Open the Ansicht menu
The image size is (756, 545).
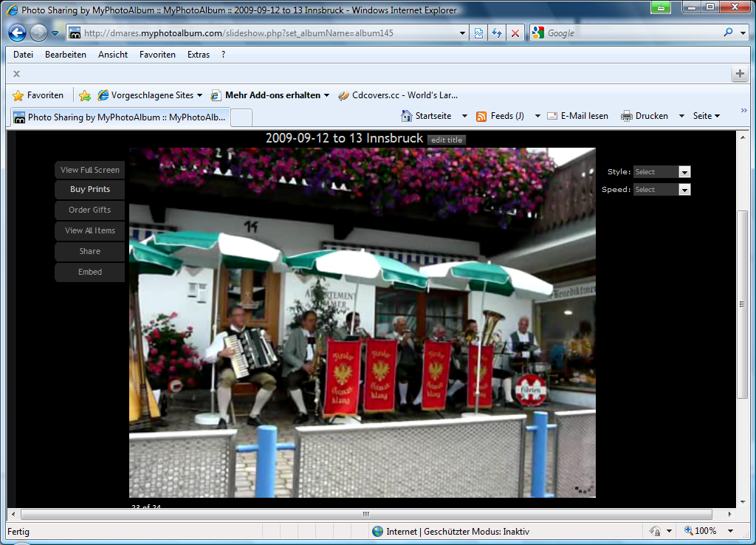[113, 55]
